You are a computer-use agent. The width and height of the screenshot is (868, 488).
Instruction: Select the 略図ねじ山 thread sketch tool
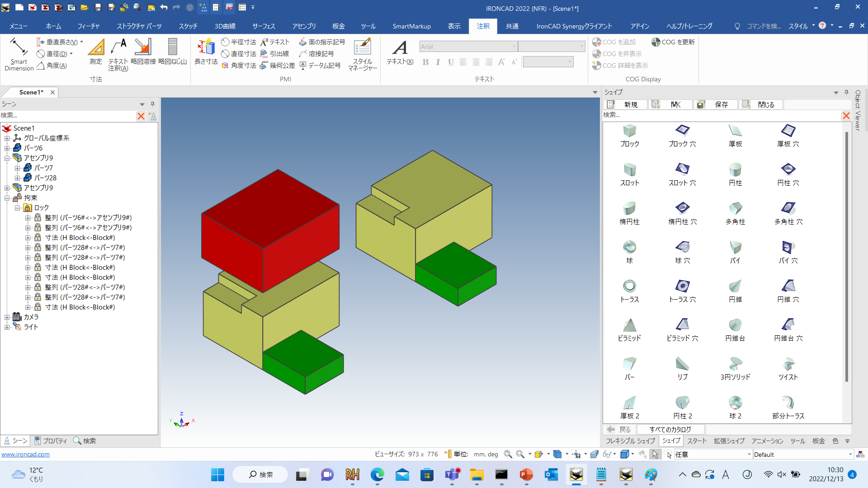(172, 52)
